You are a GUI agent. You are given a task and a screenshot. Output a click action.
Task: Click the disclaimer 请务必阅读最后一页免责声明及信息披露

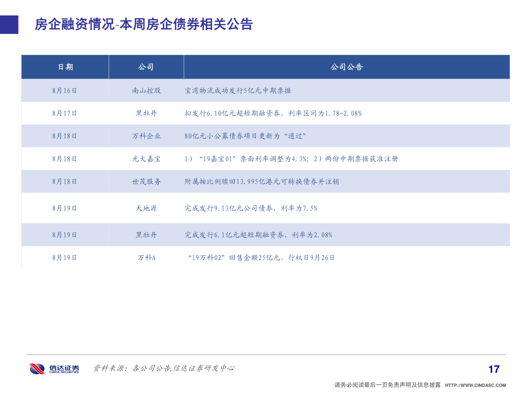pyautogui.click(x=388, y=385)
